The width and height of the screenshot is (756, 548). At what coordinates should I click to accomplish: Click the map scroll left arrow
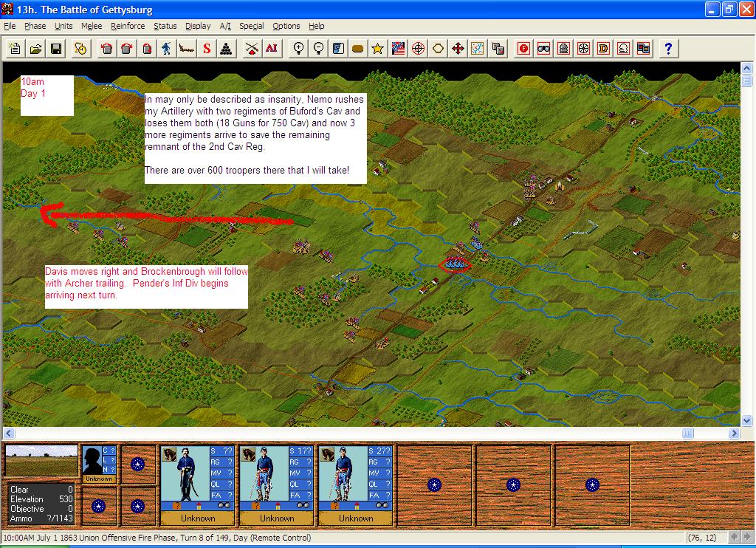(9, 434)
